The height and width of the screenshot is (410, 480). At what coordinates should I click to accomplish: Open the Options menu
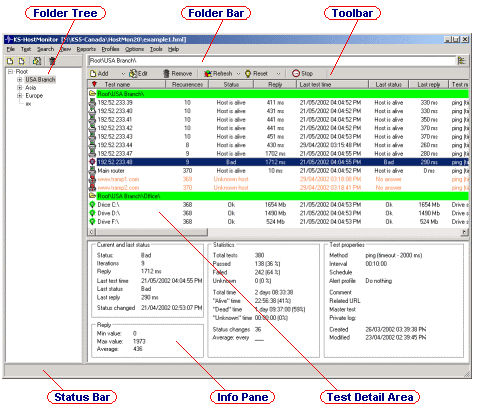tap(134, 49)
